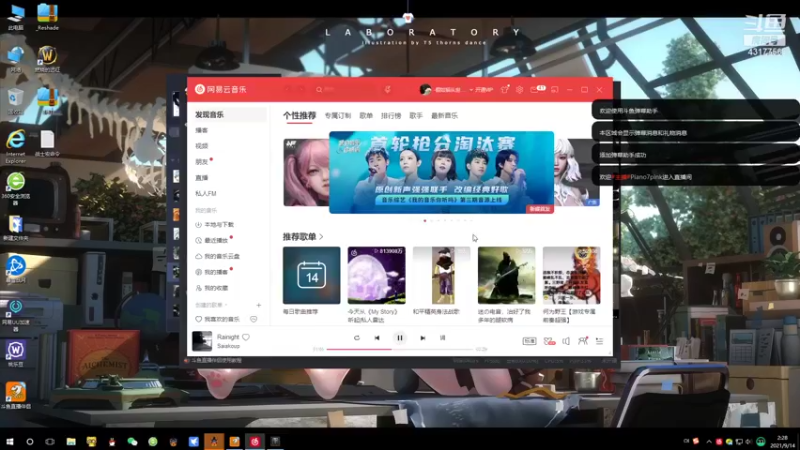
Task: Toggle the lyrics 词 button
Action: (x=442, y=338)
